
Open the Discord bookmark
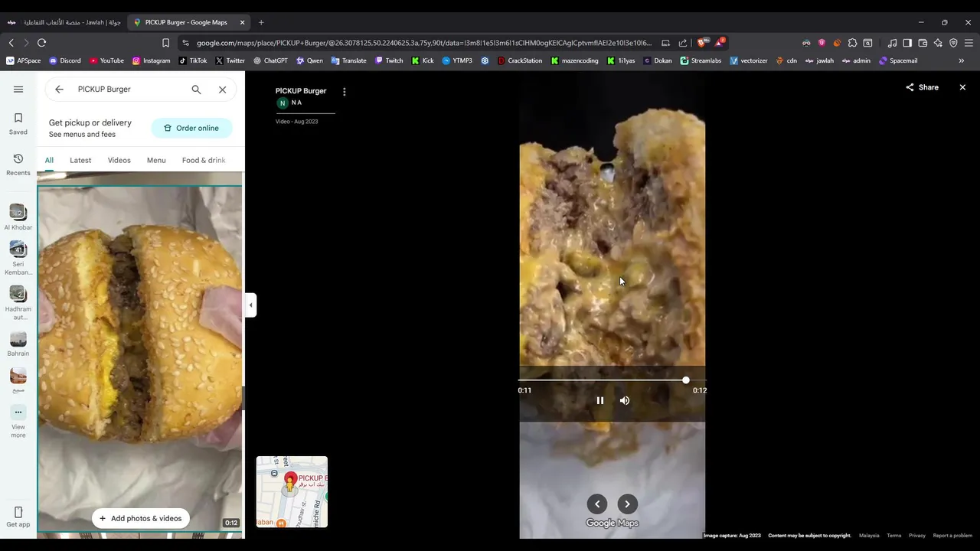click(x=65, y=60)
